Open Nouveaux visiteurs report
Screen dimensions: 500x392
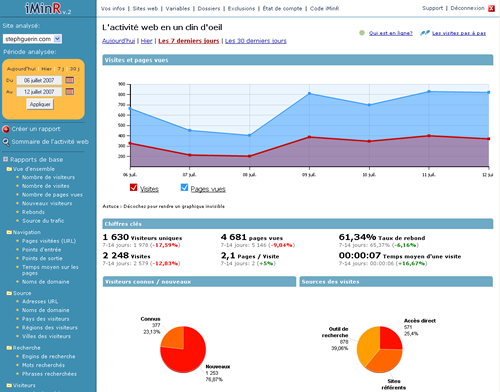pos(47,203)
